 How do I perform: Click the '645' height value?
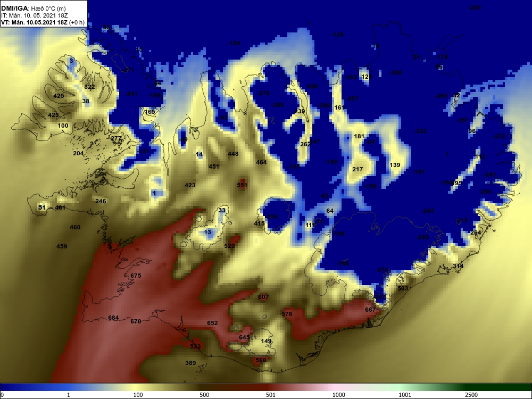click(244, 337)
